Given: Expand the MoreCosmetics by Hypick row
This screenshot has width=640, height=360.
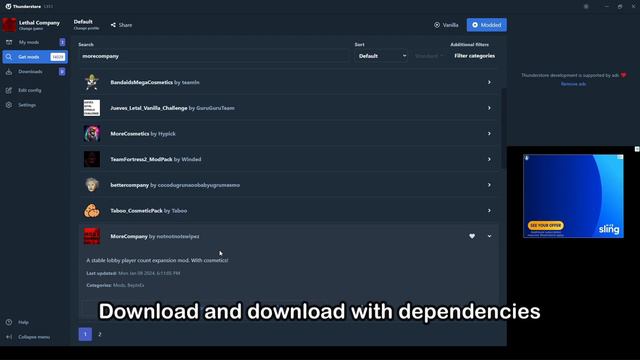Looking at the screenshot, I should click(x=289, y=134).
